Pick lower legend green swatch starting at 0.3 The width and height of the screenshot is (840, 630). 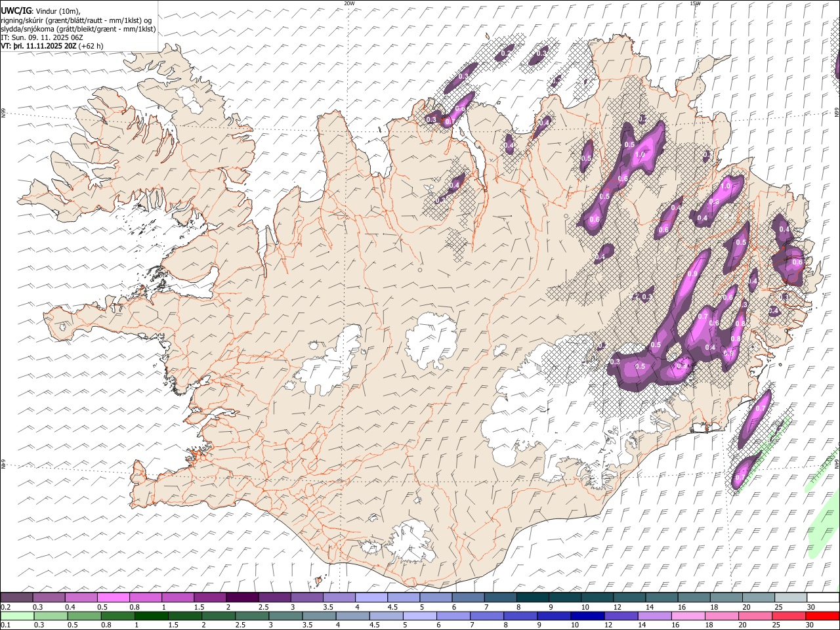click(49, 616)
